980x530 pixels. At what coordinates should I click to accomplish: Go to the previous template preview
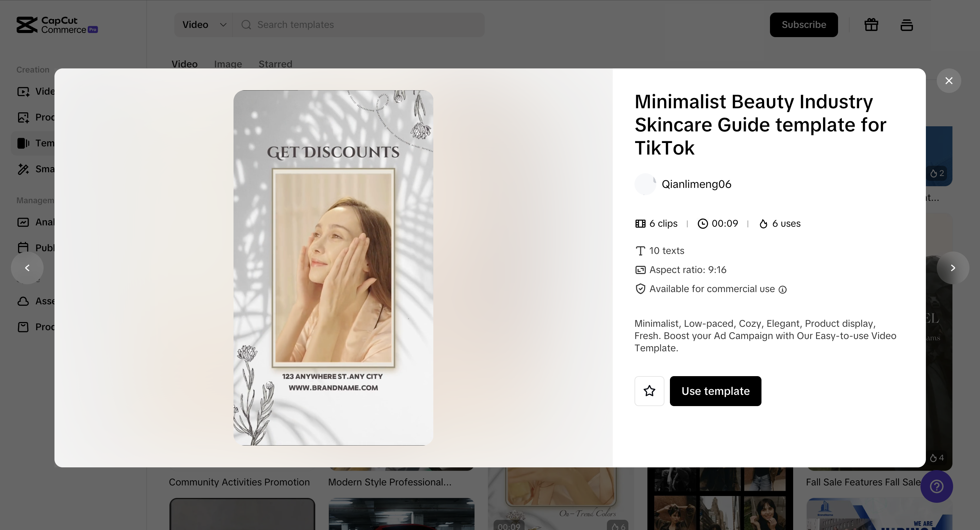coord(27,268)
